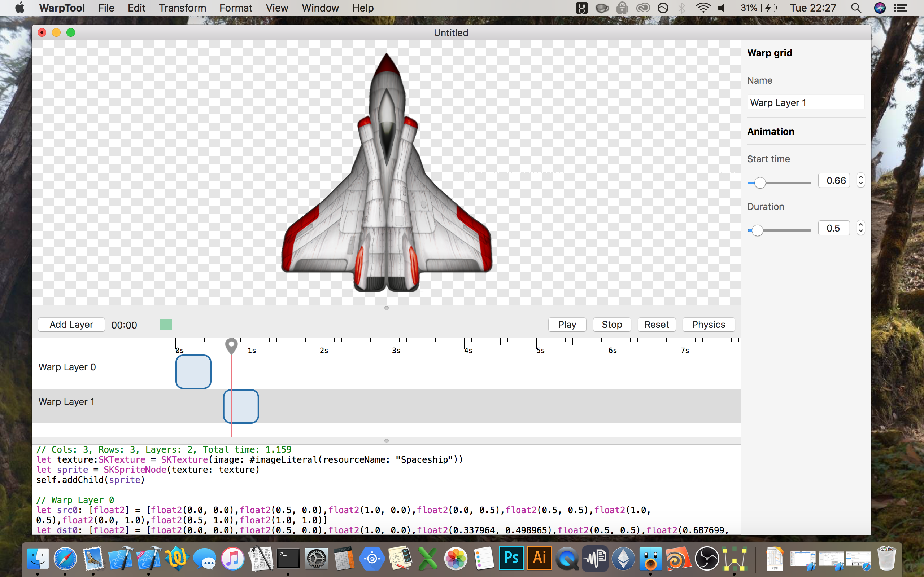
Task: Click the playhead marker on timeline
Action: (231, 345)
